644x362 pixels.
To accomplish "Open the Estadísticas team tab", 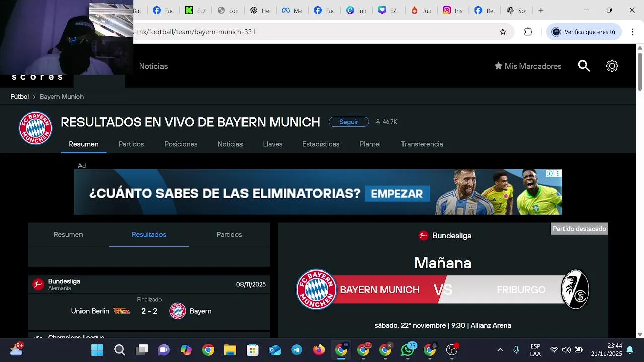I will point(321,144).
